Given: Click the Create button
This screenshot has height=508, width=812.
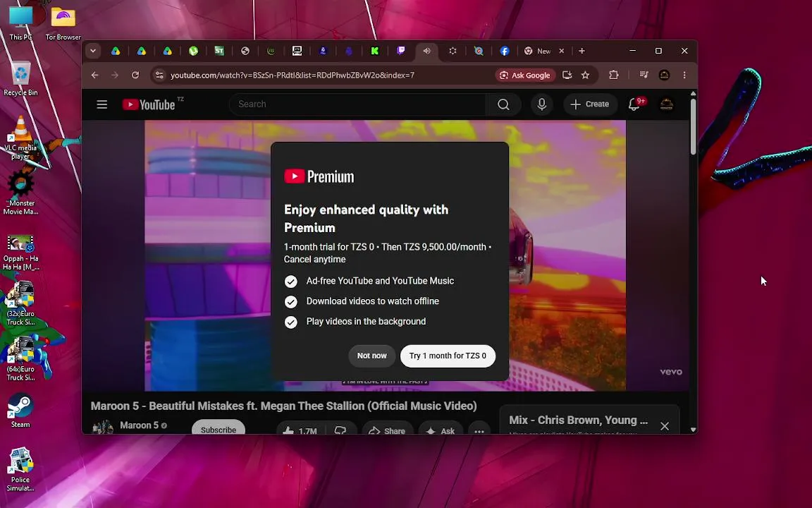Looking at the screenshot, I should (x=590, y=104).
